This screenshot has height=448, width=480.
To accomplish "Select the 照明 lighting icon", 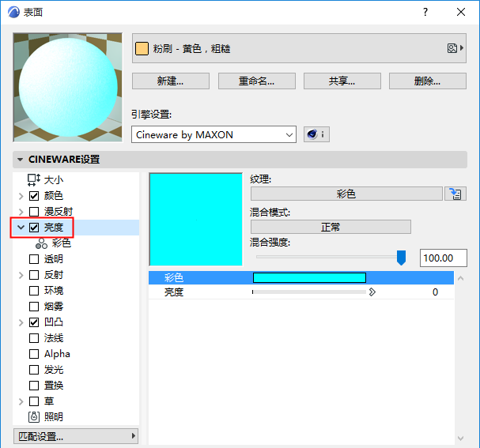I will tap(34, 417).
